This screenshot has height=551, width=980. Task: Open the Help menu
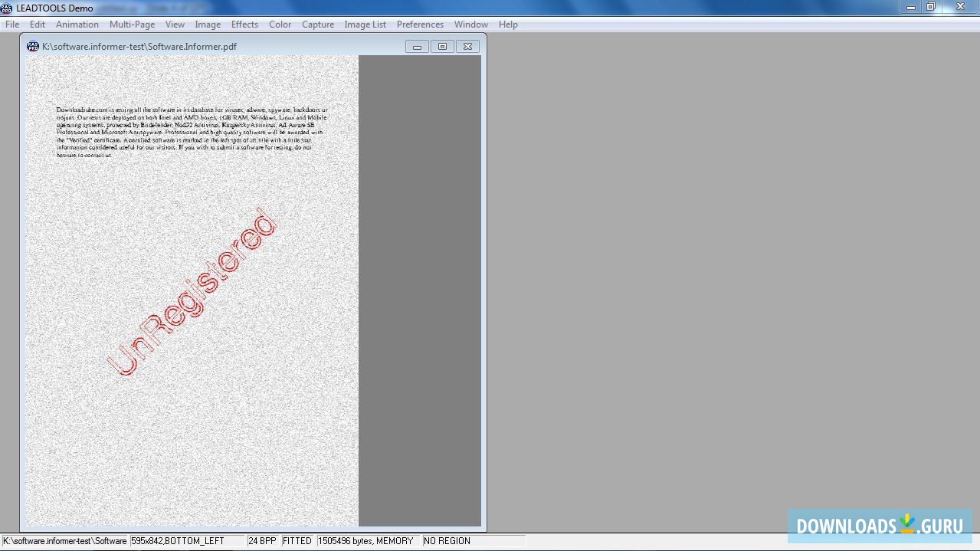[508, 24]
